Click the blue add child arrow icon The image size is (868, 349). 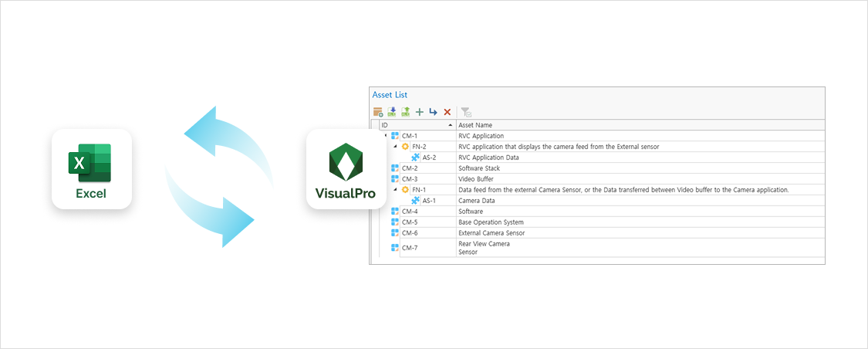433,112
